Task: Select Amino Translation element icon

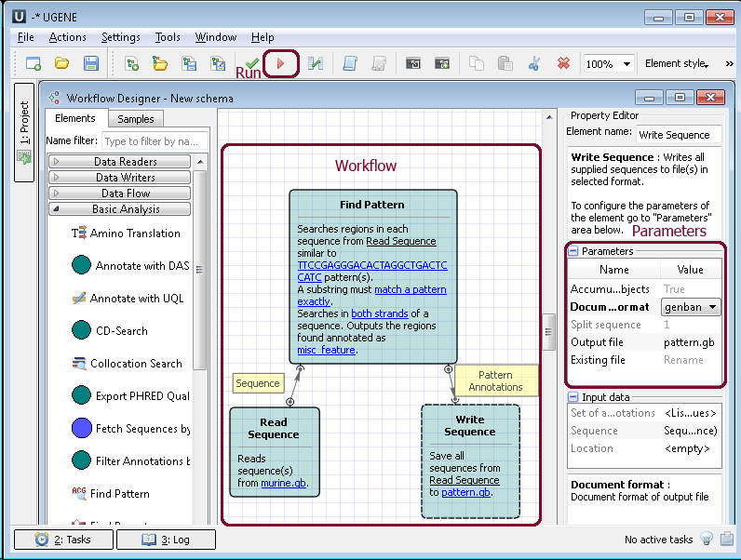Action: pos(79,233)
